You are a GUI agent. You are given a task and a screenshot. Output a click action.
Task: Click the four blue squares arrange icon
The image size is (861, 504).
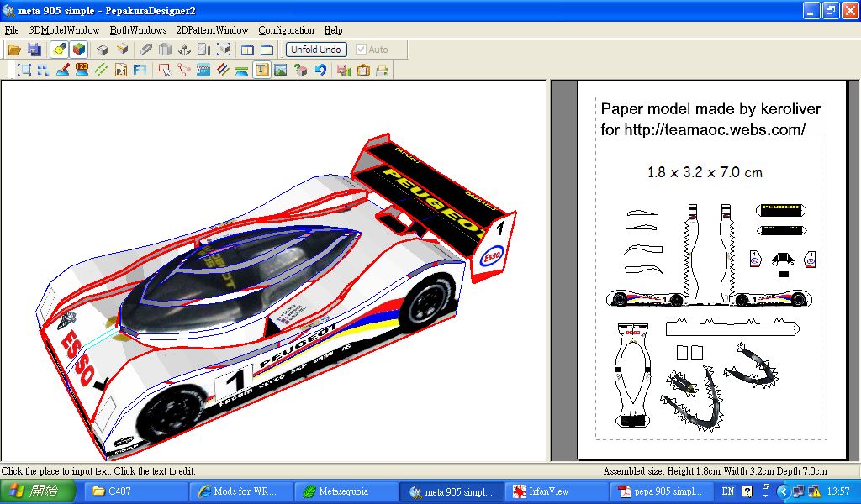44,71
